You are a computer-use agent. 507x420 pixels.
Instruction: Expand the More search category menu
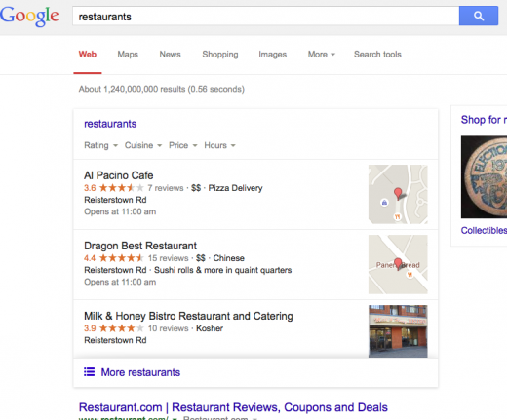[322, 55]
